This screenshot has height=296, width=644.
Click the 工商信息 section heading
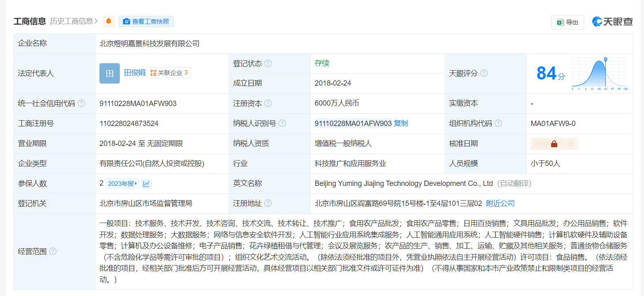point(29,21)
